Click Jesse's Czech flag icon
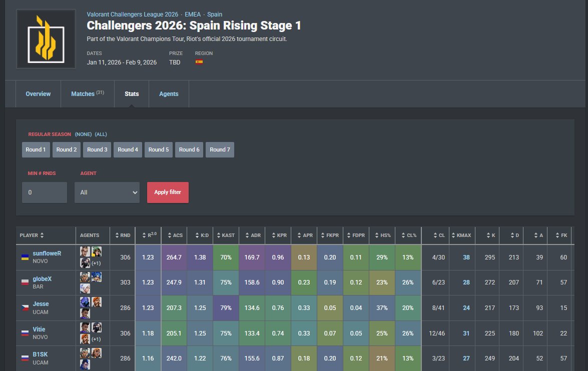This screenshot has height=371, width=588. click(25, 307)
